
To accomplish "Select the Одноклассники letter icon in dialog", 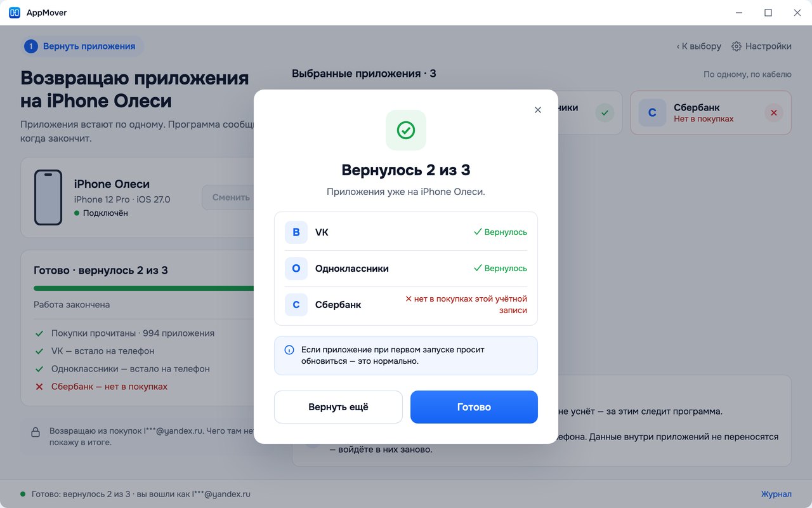I will [296, 269].
